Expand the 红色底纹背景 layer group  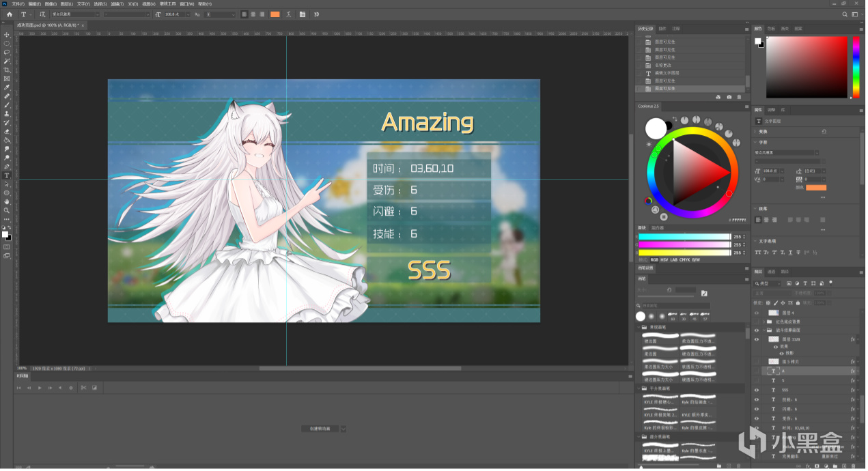point(764,322)
